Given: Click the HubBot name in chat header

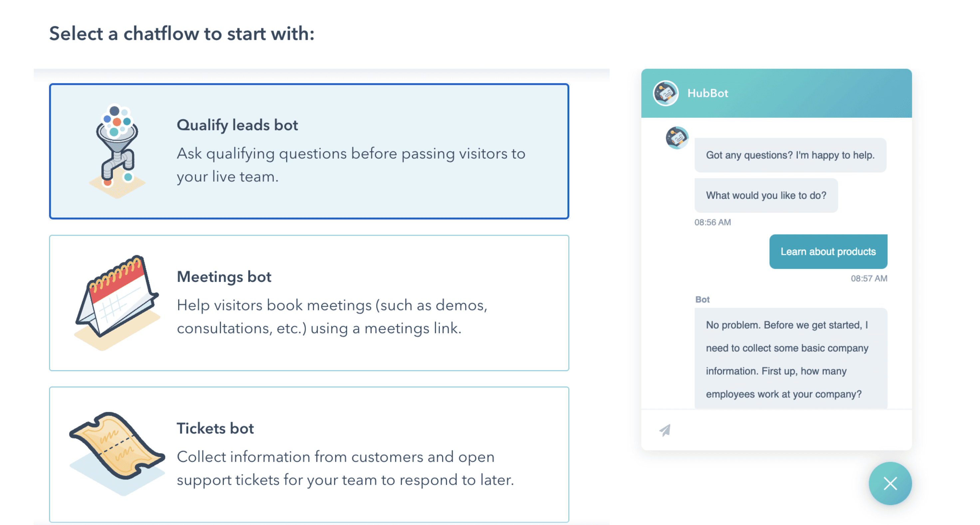Looking at the screenshot, I should pos(707,93).
